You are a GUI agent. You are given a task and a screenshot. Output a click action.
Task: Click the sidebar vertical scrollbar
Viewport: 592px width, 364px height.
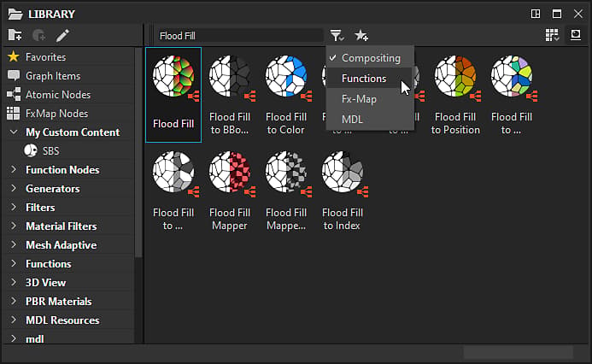click(x=138, y=153)
